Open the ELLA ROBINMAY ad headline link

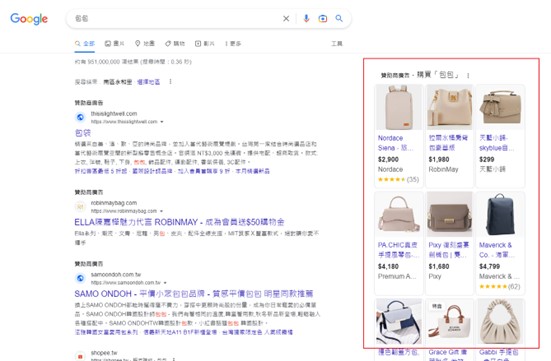click(179, 222)
